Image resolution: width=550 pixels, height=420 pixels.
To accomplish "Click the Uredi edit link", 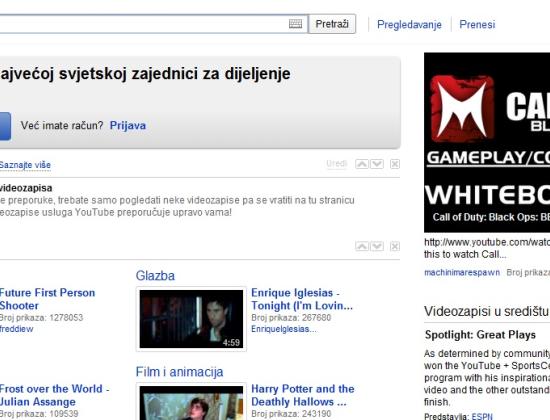I will pyautogui.click(x=336, y=164).
